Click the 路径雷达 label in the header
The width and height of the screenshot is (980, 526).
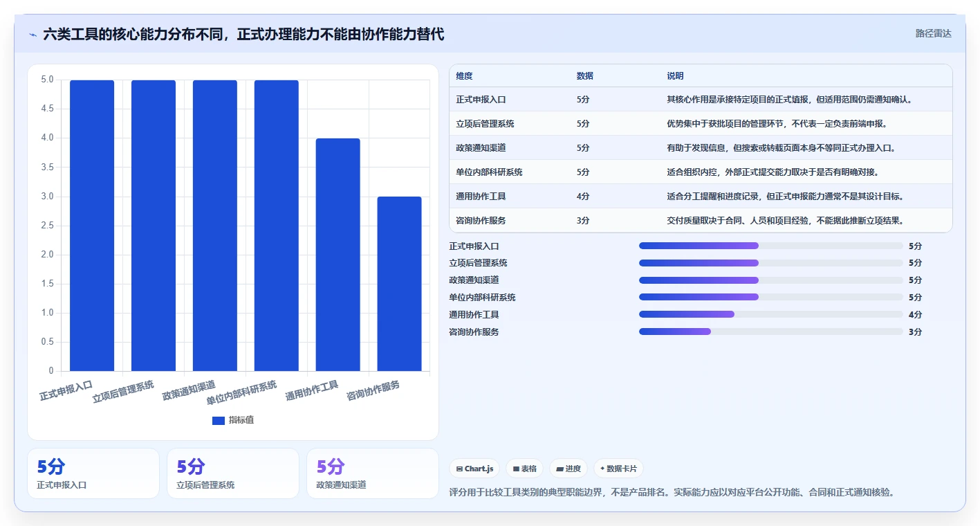coord(933,33)
